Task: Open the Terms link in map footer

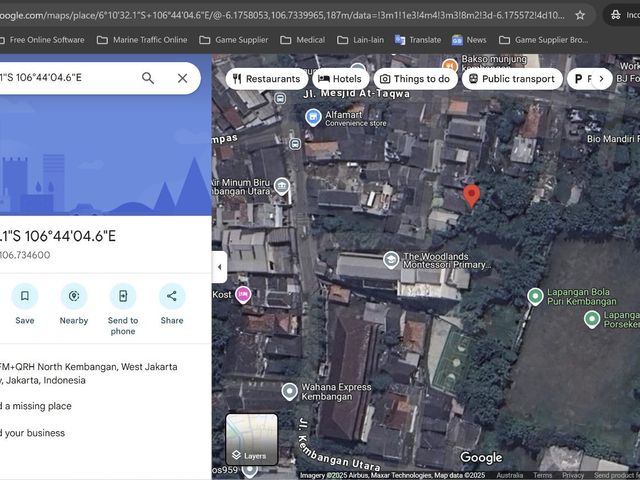Action: click(542, 475)
